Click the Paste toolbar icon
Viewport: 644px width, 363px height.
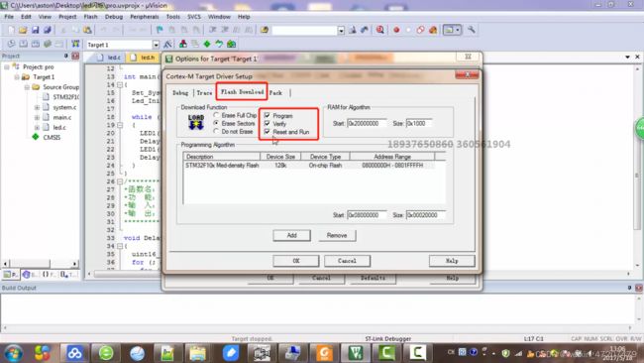pos(87,30)
